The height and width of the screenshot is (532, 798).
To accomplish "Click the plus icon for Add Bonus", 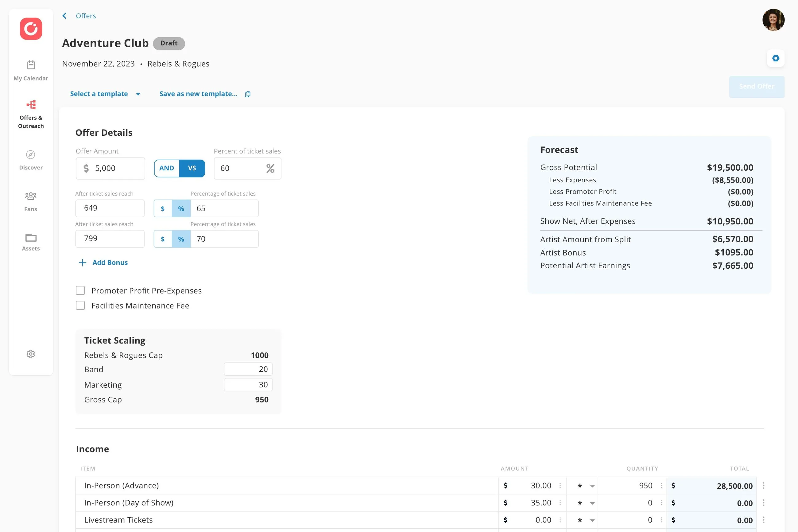I will pyautogui.click(x=83, y=262).
